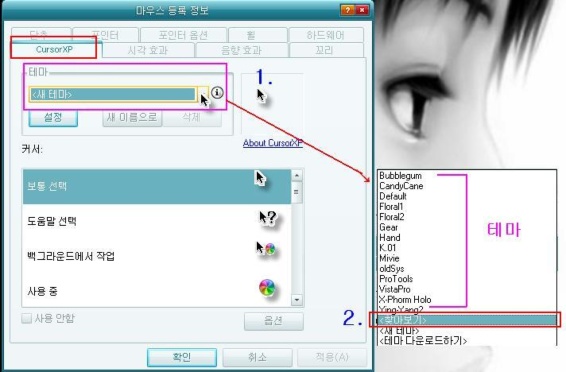The width and height of the screenshot is (566, 372).
Task: Open the 테마 dropdown arrow
Action: pos(204,95)
